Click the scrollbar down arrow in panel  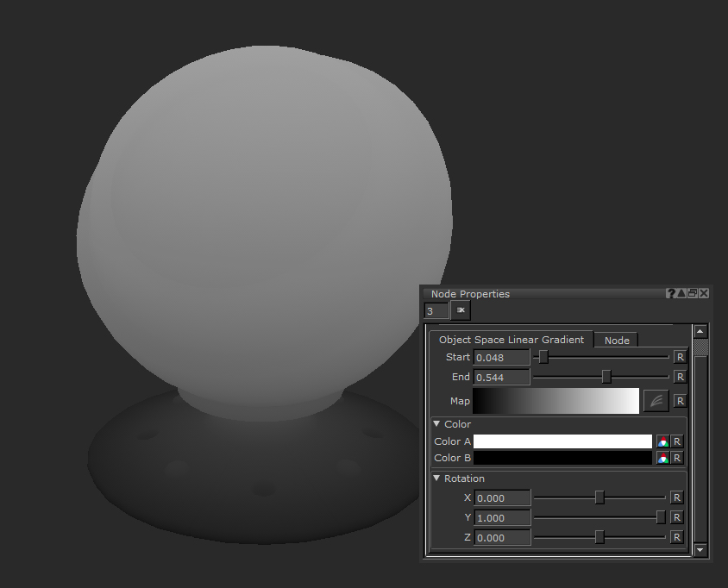click(x=700, y=549)
